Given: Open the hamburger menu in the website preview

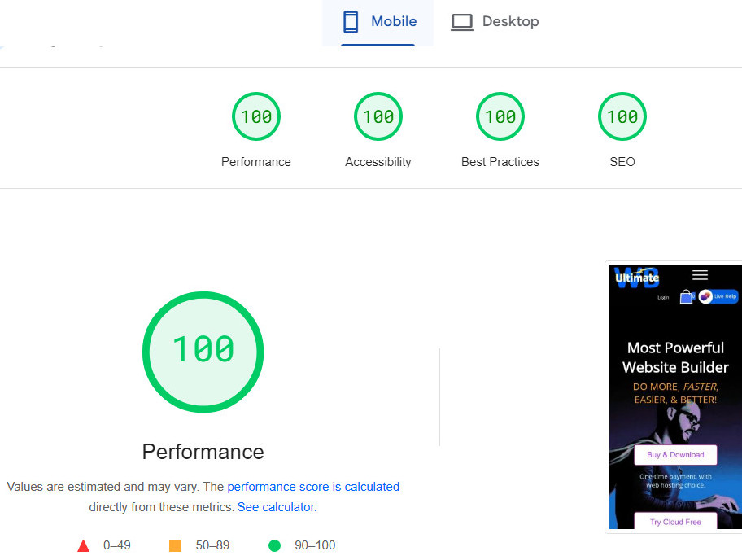Looking at the screenshot, I should tap(701, 275).
